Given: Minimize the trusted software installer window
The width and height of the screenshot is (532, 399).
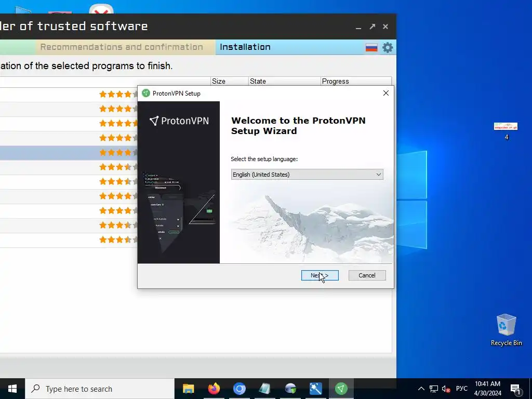Looking at the screenshot, I should click(358, 27).
